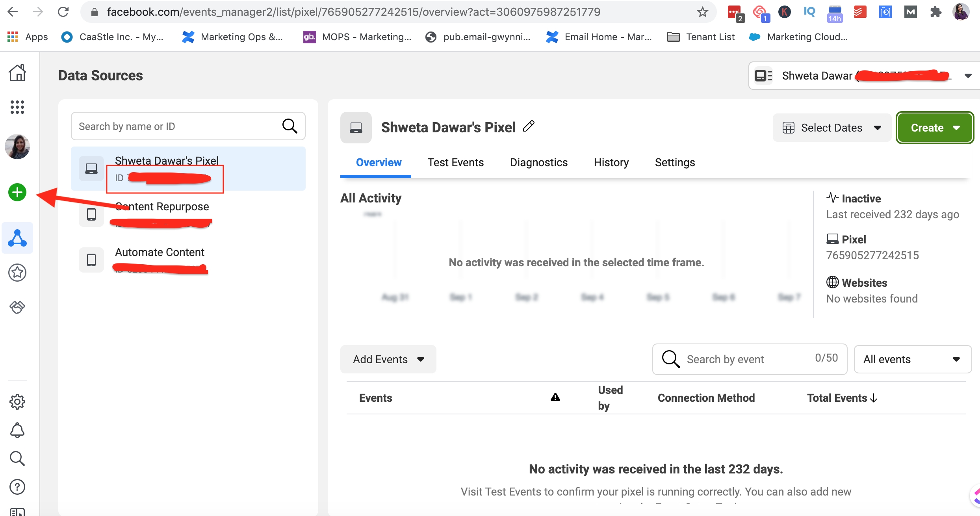The image size is (980, 516).
Task: Click the M Gmail extension icon
Action: [910, 12]
